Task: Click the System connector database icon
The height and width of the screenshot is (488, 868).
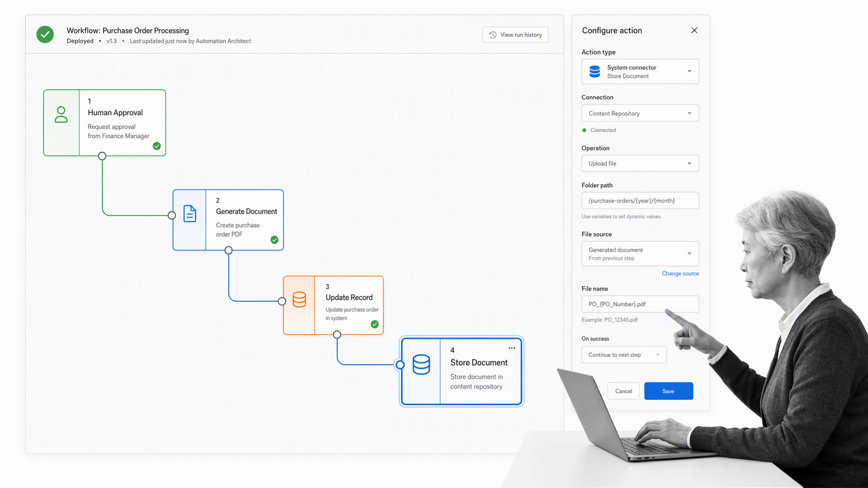Action: (x=595, y=72)
